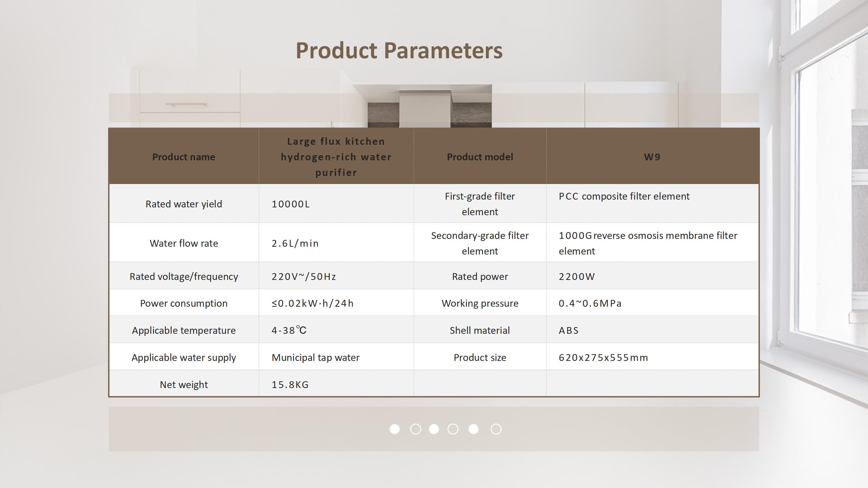Go to the third pagination dot
This screenshot has width=868, height=488.
(434, 429)
